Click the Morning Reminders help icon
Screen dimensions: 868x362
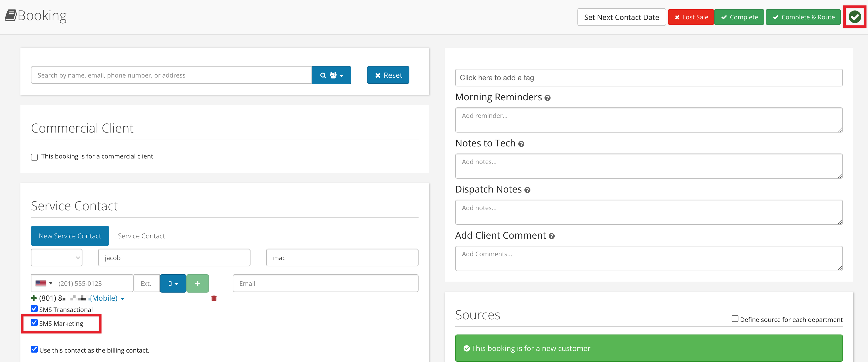[548, 98]
